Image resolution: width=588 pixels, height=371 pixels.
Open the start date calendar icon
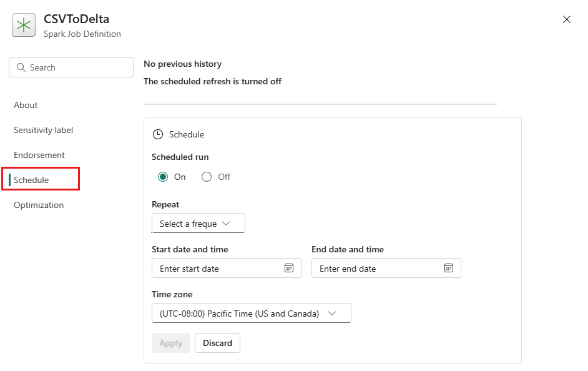289,268
